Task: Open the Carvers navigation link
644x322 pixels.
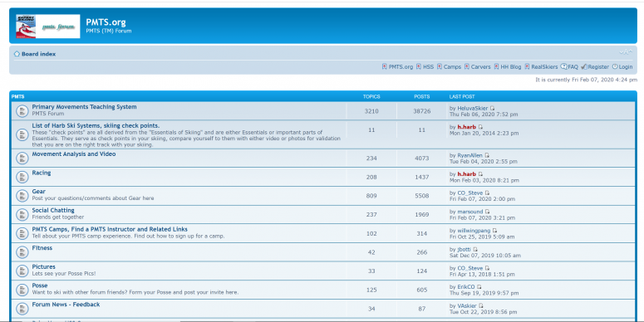Action: 480,66
